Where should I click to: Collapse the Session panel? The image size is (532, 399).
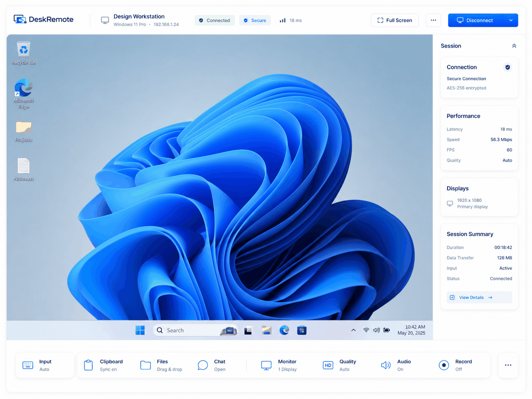514,46
